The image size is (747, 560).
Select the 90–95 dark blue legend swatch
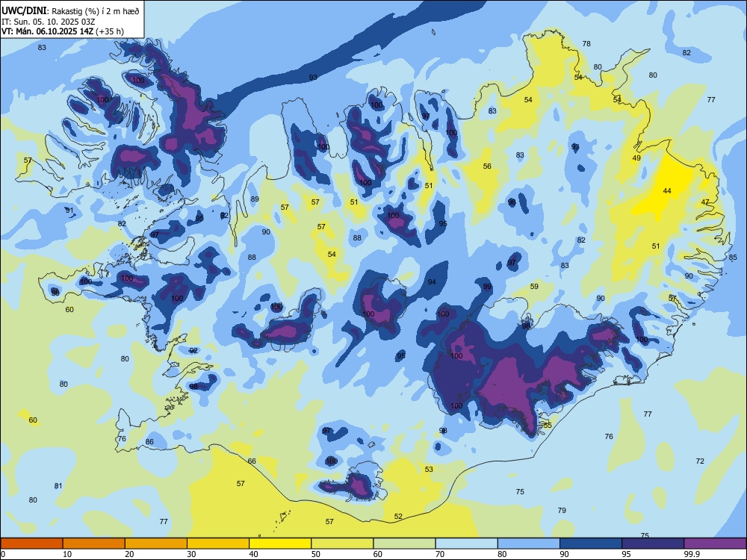coord(591,544)
